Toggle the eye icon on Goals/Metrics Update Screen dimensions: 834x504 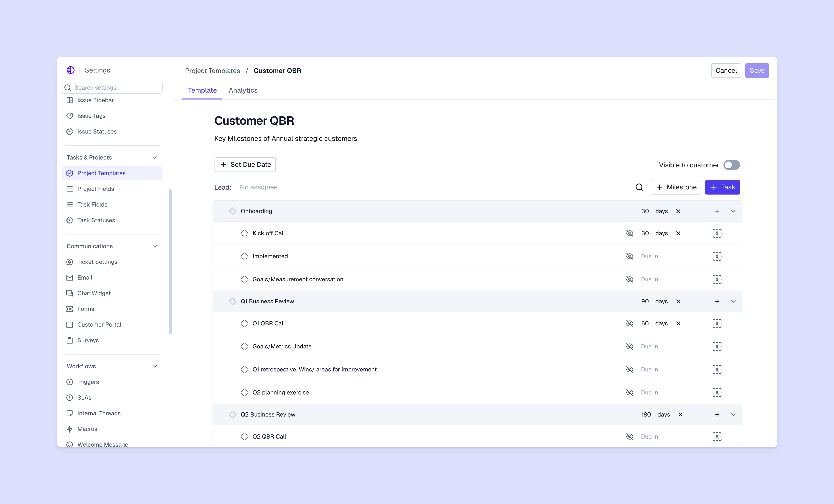coord(629,346)
